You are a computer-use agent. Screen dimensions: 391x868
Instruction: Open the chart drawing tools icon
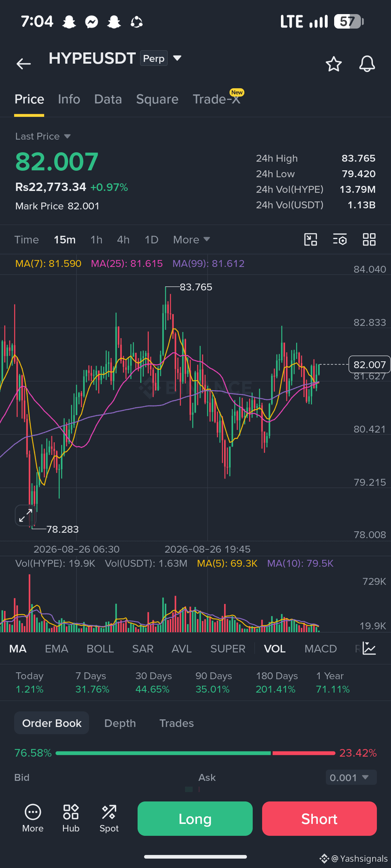coord(311,239)
